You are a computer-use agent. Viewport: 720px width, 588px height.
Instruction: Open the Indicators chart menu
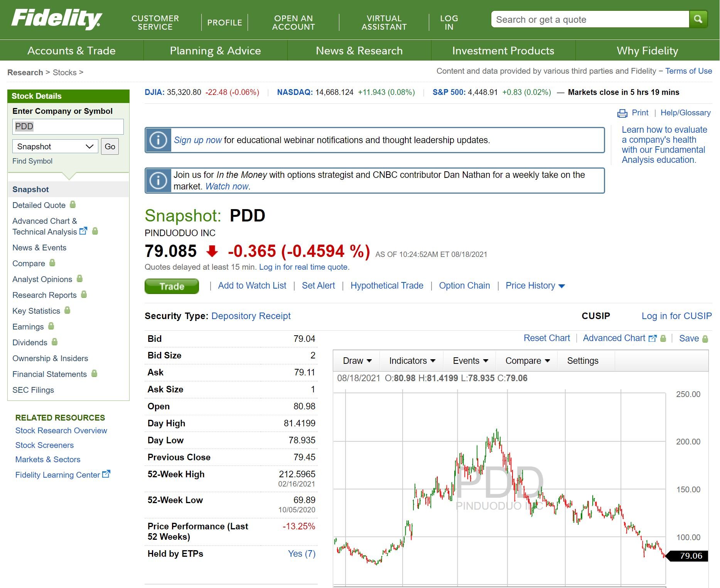click(x=412, y=361)
